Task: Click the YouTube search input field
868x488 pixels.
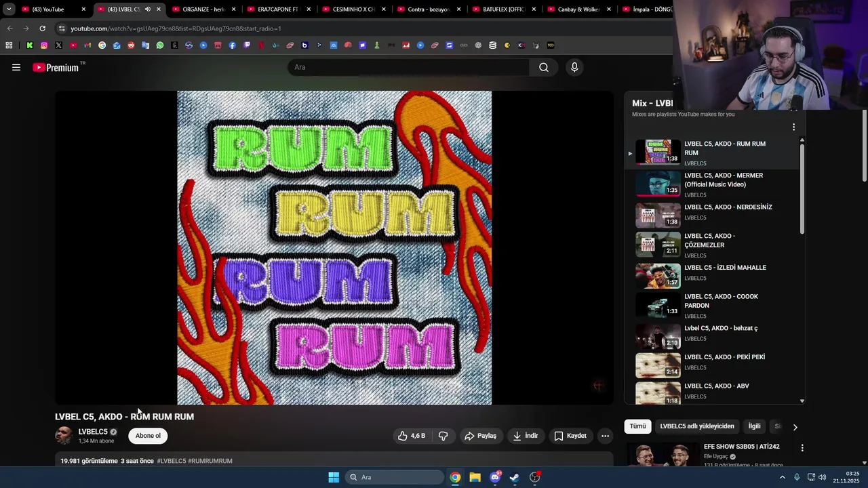Action: point(409,67)
